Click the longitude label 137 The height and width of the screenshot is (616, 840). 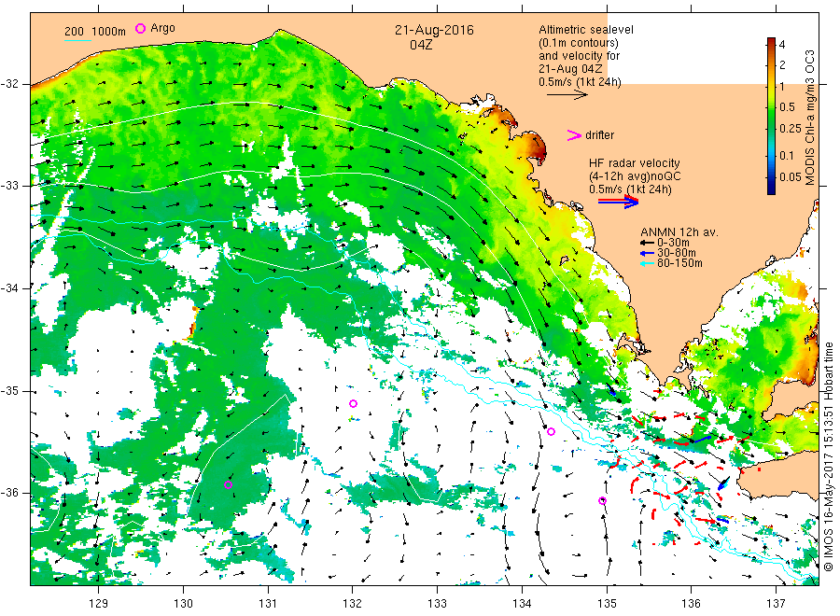click(x=776, y=603)
